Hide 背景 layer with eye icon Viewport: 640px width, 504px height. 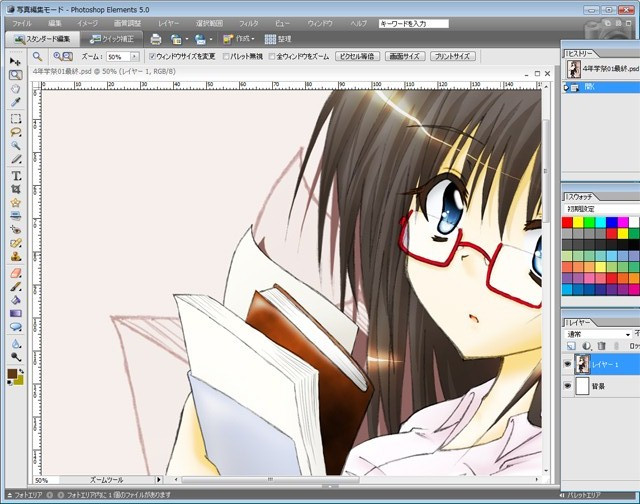567,385
